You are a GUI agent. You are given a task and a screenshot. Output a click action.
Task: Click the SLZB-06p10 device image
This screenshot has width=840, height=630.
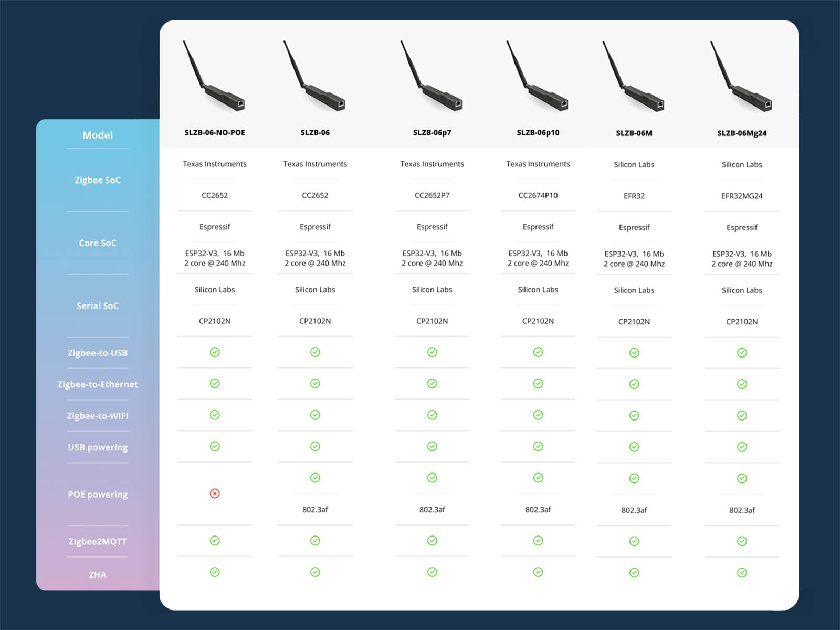[537, 76]
